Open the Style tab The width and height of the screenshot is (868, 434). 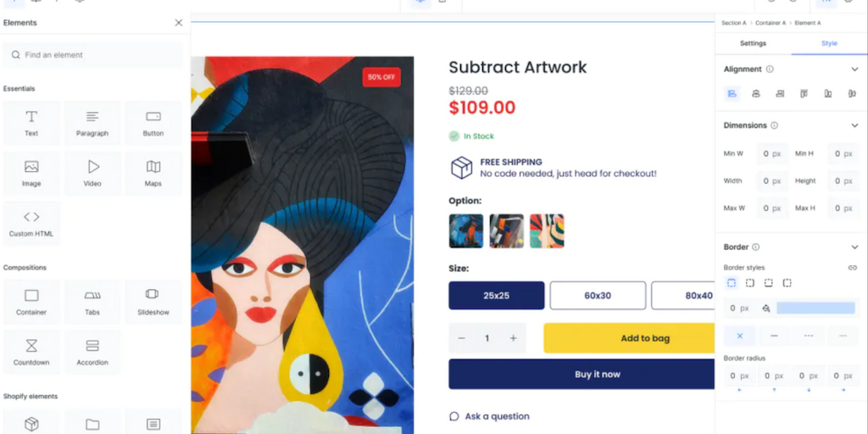point(829,43)
